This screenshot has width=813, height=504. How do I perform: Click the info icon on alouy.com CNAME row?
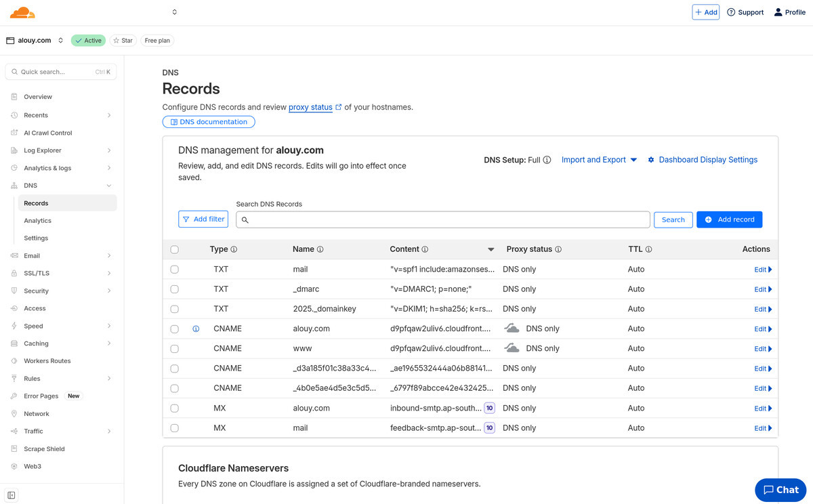196,329
